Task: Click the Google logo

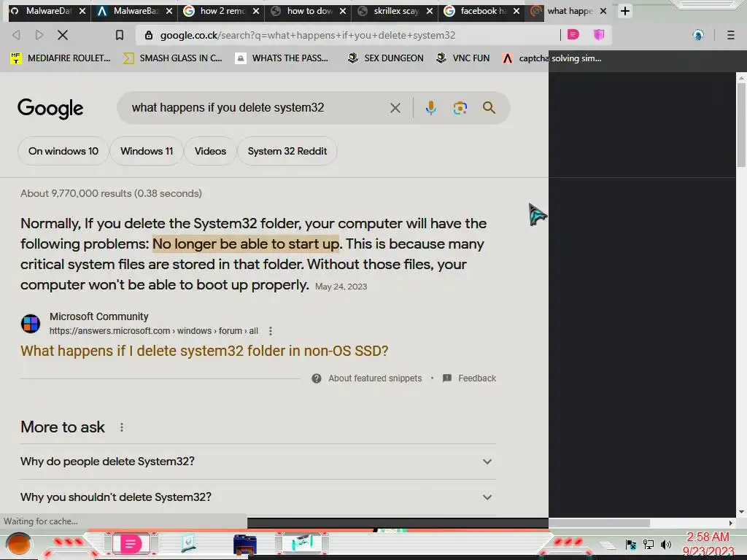Action: [50, 109]
